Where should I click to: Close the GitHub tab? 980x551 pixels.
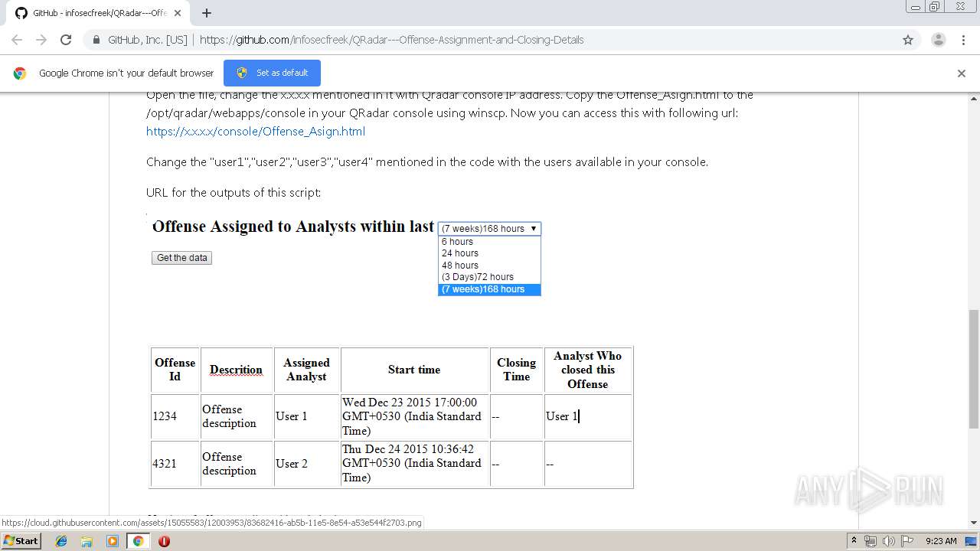[x=178, y=13]
